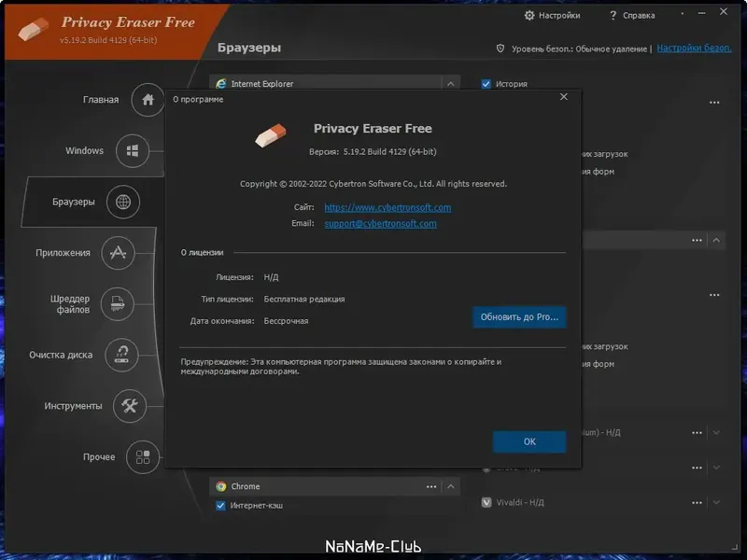Minimize the Privacy Eraser main window
This screenshot has height=560, width=747.
701,13
